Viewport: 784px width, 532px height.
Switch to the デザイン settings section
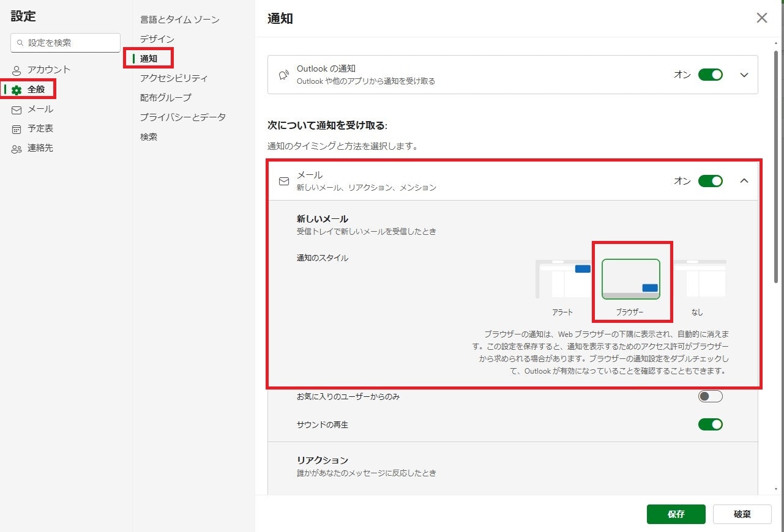(157, 39)
